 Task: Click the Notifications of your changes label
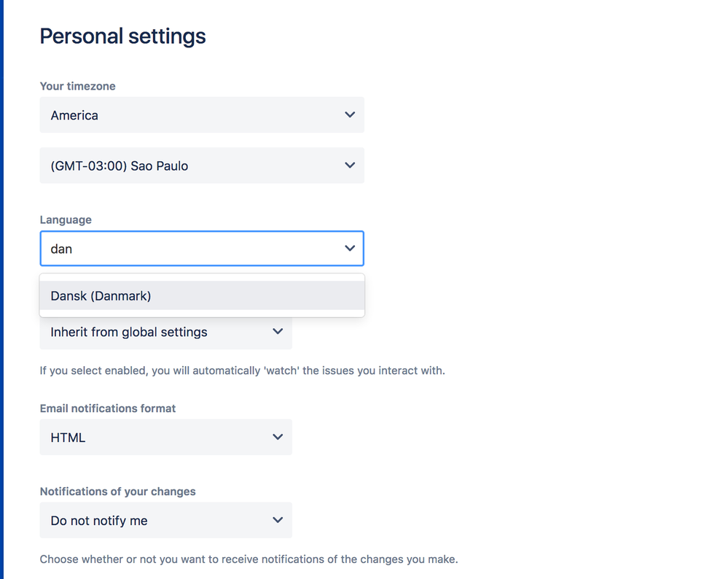click(117, 491)
